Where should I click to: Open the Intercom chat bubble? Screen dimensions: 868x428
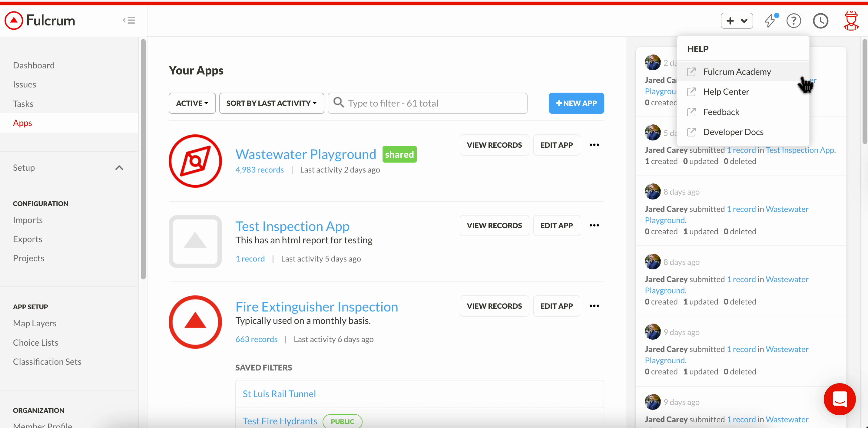tap(840, 399)
